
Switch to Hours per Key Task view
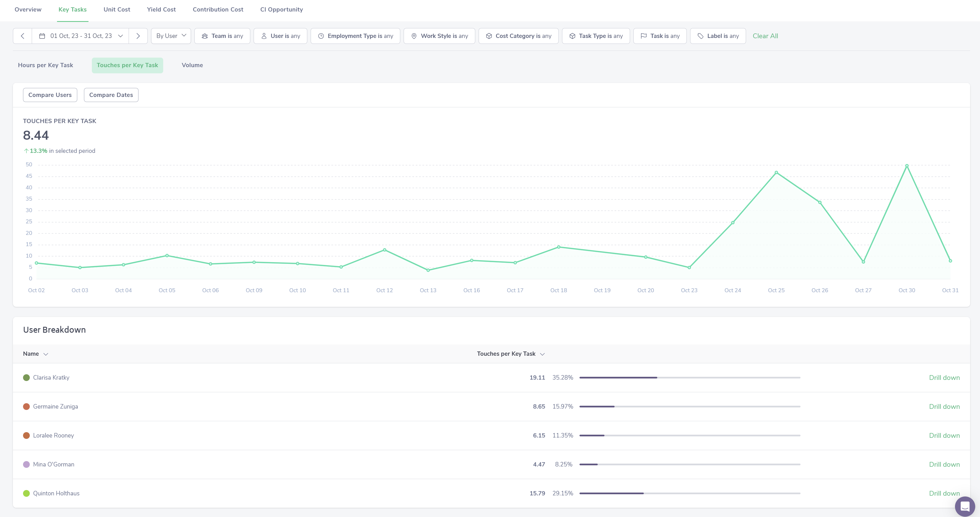click(x=45, y=65)
